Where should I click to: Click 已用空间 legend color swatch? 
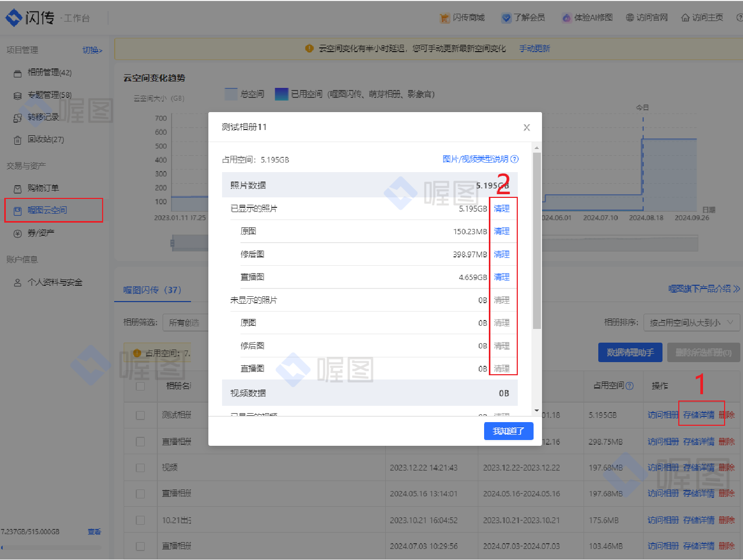[x=282, y=94]
